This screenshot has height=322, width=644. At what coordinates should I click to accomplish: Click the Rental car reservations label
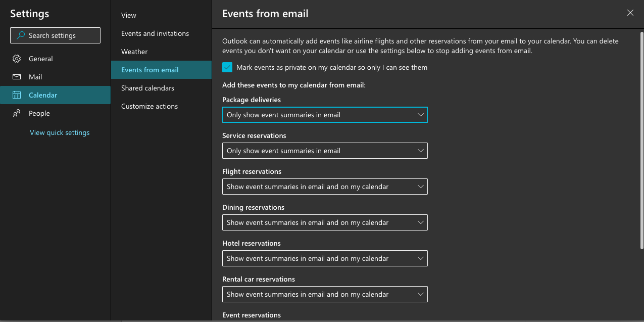(259, 279)
